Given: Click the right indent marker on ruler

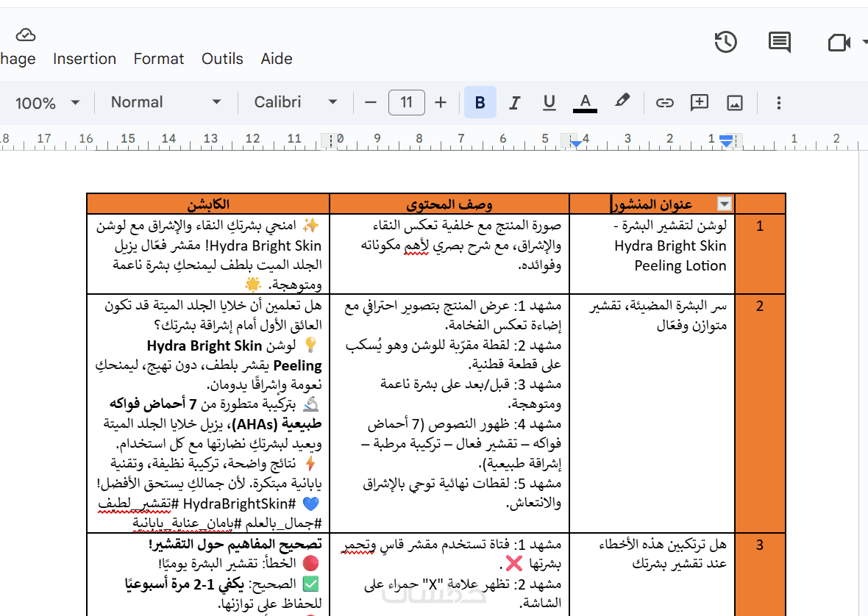Looking at the screenshot, I should (x=726, y=141).
